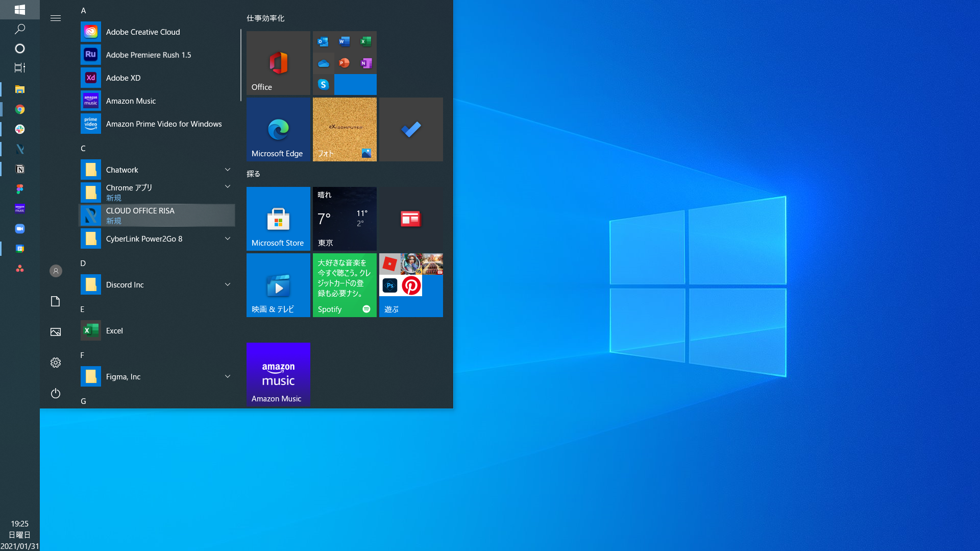Switch to Google Chrome on taskbar
Viewport: 980px width, 551px height.
(x=20, y=109)
